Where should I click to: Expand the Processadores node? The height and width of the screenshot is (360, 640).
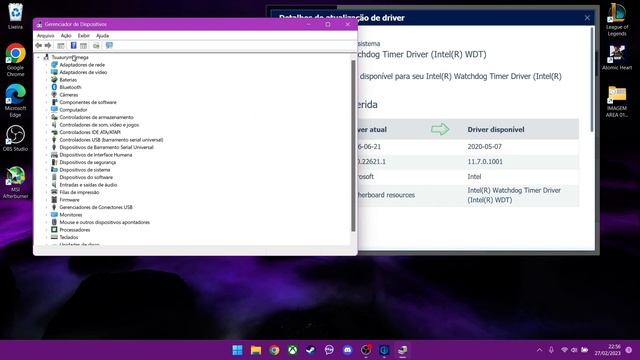46,230
